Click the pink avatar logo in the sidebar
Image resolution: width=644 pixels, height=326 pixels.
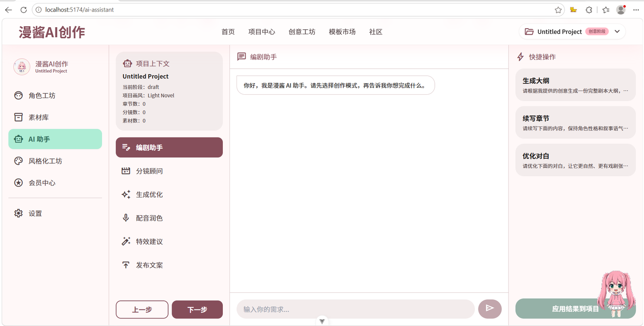click(x=22, y=67)
